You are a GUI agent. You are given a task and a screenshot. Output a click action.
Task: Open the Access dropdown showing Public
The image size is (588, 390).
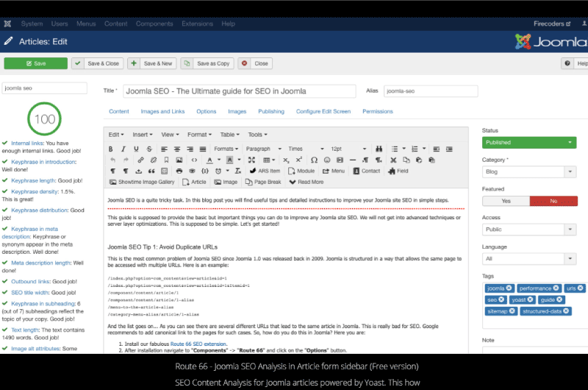[x=529, y=230]
